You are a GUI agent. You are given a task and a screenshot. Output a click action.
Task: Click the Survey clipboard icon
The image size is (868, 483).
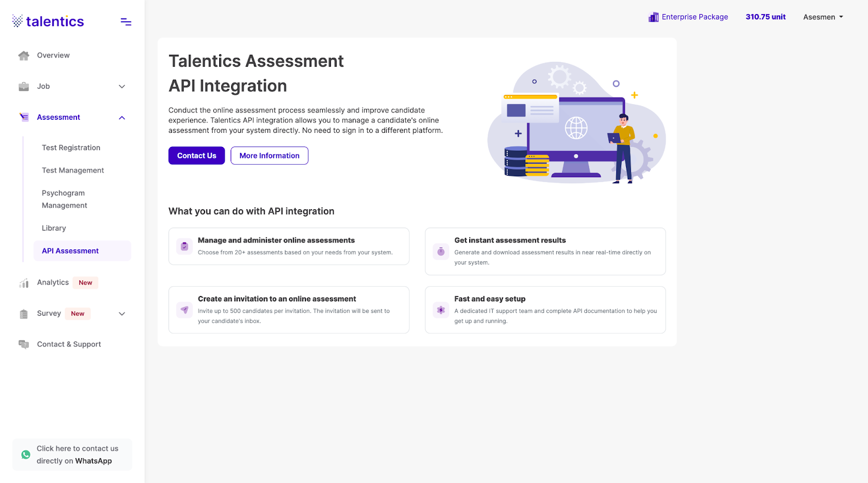tap(24, 314)
